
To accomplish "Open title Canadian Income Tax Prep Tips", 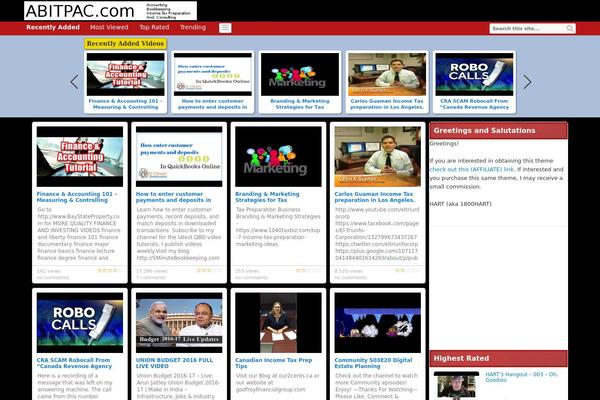I will [x=274, y=363].
